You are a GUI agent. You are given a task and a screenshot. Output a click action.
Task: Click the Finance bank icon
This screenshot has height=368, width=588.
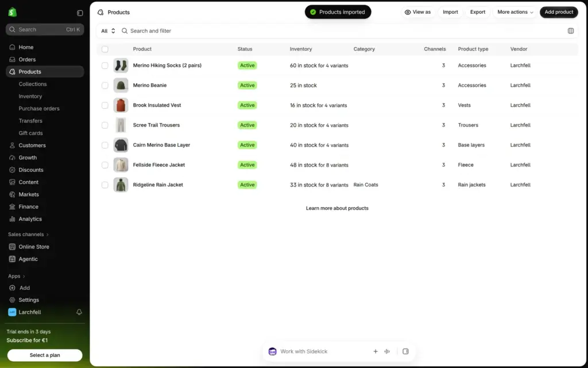[13, 206]
